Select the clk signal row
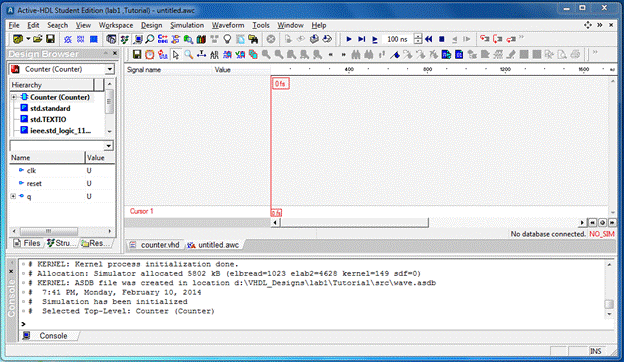624x362 pixels. coord(62,170)
